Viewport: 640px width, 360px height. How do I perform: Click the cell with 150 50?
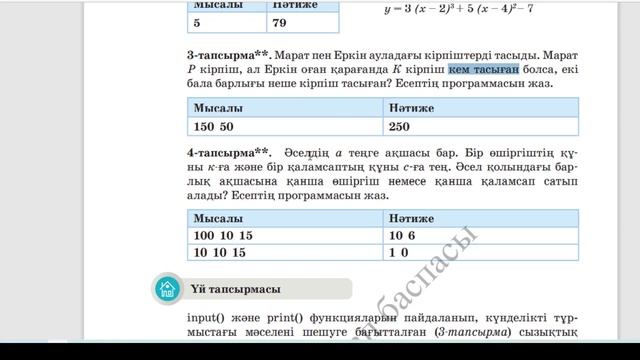tap(285, 127)
